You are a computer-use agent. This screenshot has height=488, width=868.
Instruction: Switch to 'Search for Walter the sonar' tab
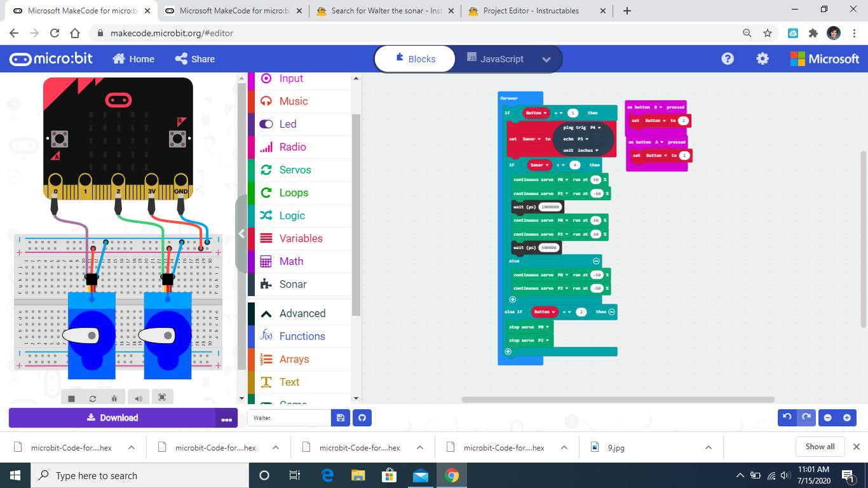click(x=386, y=11)
